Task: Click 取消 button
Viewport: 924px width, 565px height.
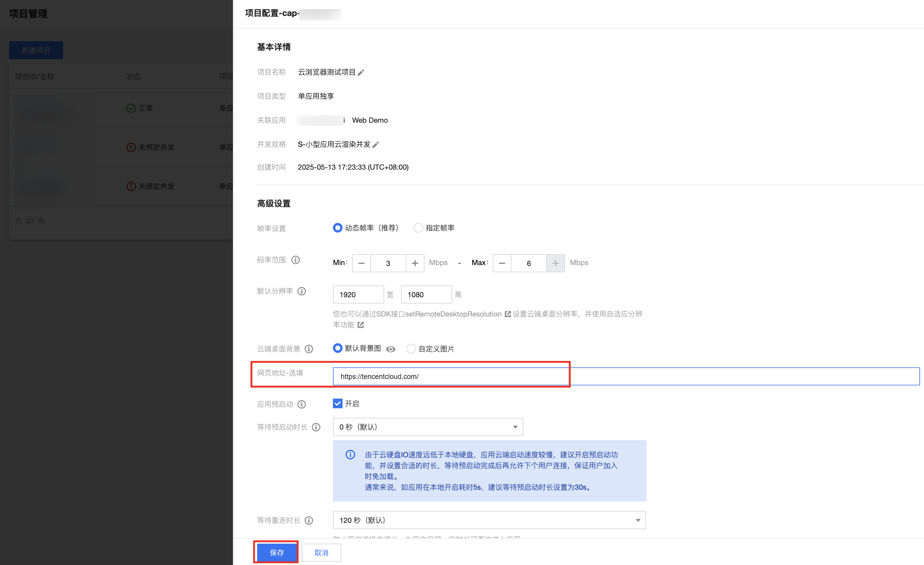Action: [321, 553]
